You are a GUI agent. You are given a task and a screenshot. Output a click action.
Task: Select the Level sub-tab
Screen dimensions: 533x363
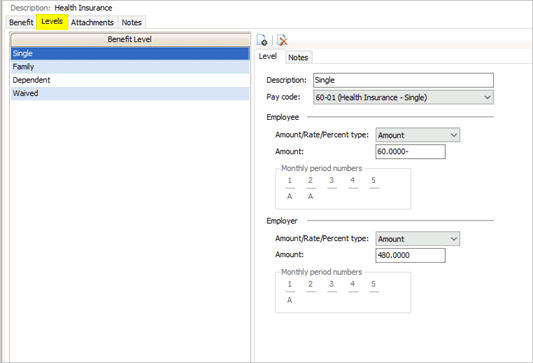pyautogui.click(x=268, y=56)
